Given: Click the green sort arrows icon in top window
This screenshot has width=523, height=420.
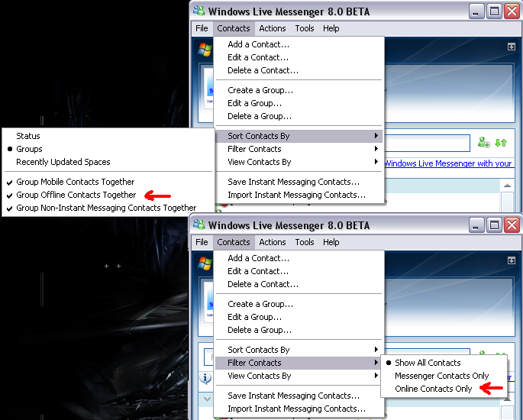Looking at the screenshot, I should click(501, 143).
